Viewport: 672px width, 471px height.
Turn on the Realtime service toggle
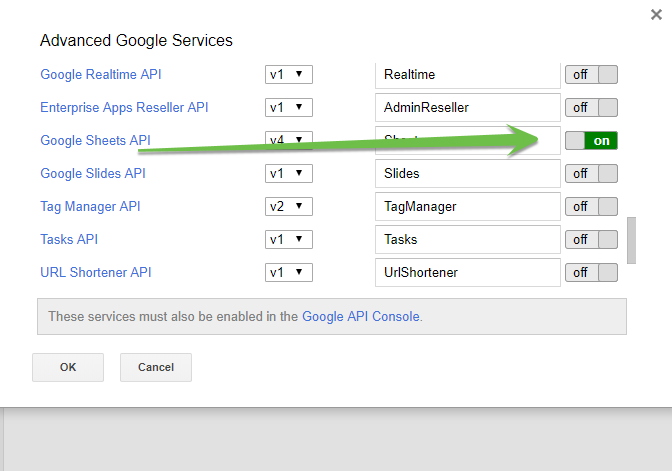(591, 75)
